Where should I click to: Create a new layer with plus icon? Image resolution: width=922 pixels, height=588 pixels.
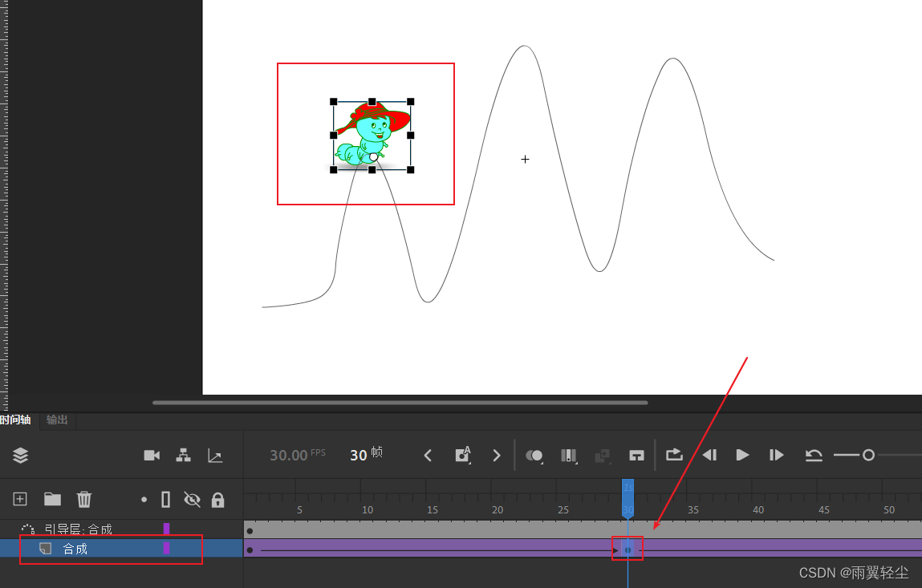[x=20, y=499]
